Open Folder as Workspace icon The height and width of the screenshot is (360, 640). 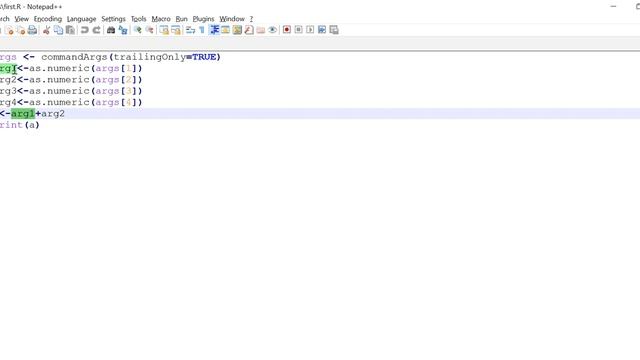[x=261, y=30]
